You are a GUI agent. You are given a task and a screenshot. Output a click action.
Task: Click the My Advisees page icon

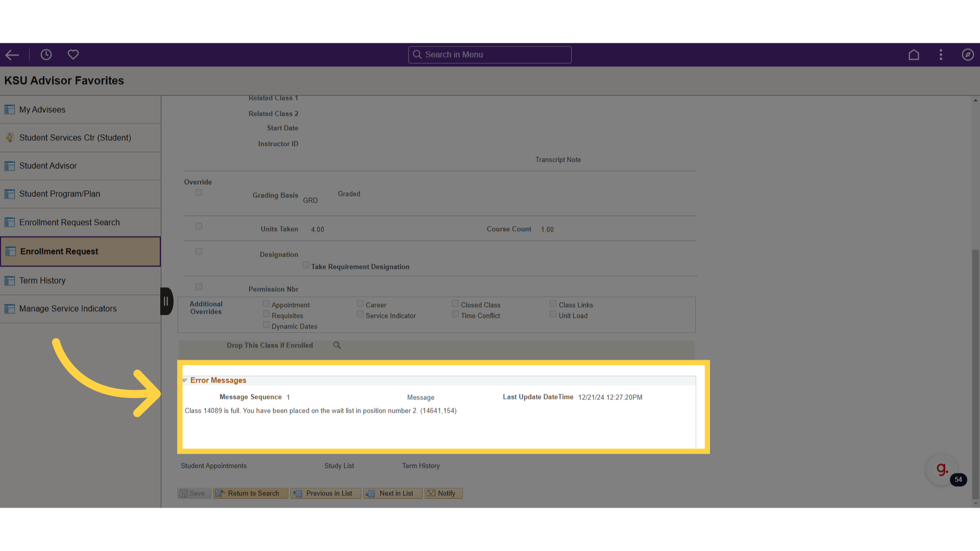pyautogui.click(x=10, y=110)
